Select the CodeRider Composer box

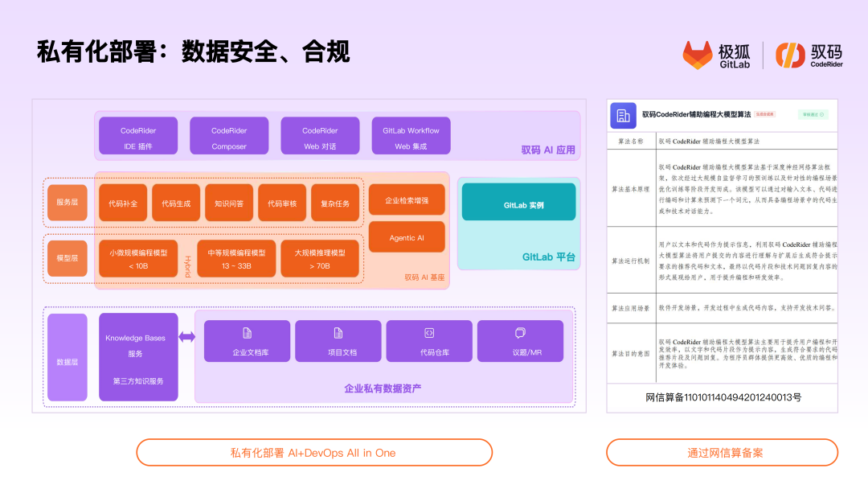coord(229,136)
